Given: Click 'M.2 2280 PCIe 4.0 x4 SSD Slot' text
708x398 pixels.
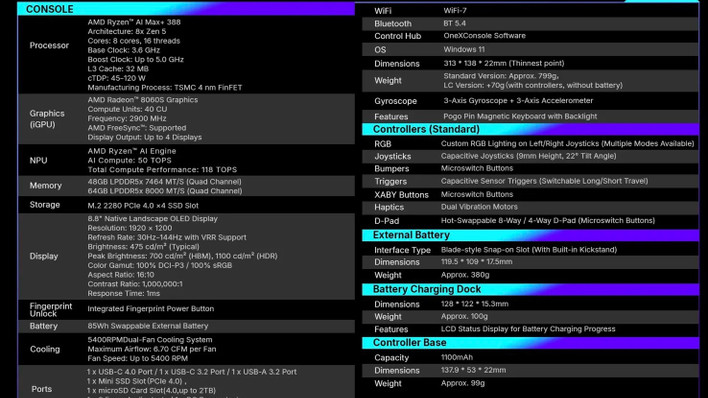Looking at the screenshot, I should click(143, 206).
